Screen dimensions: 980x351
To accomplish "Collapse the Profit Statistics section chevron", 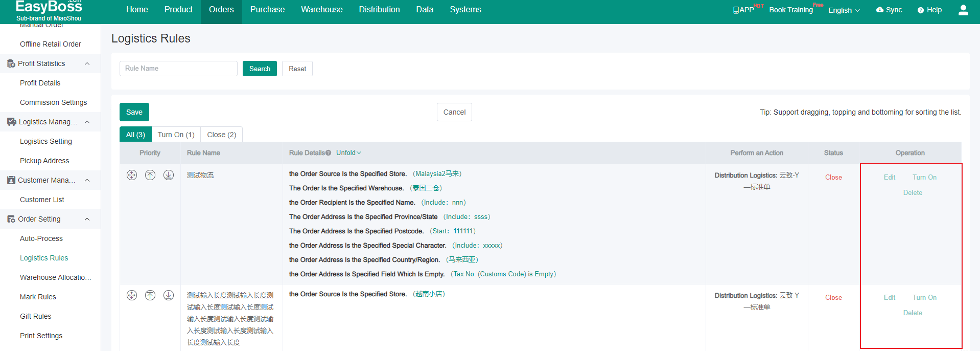I will (87, 63).
